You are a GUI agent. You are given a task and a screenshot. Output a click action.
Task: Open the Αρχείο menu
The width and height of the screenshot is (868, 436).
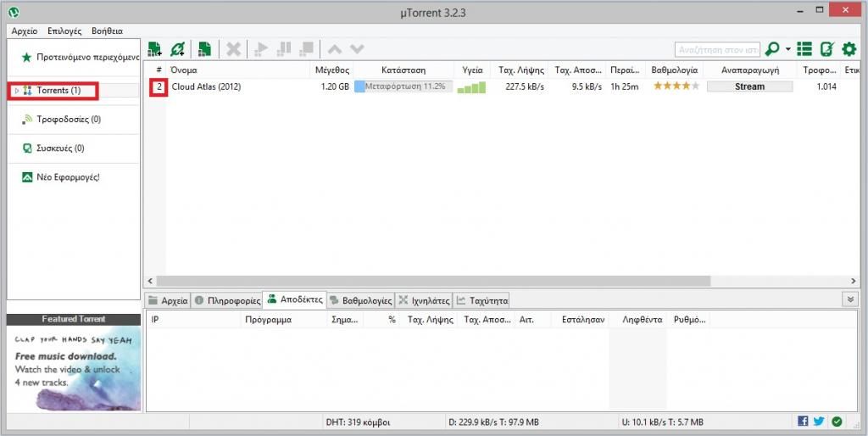tap(25, 31)
